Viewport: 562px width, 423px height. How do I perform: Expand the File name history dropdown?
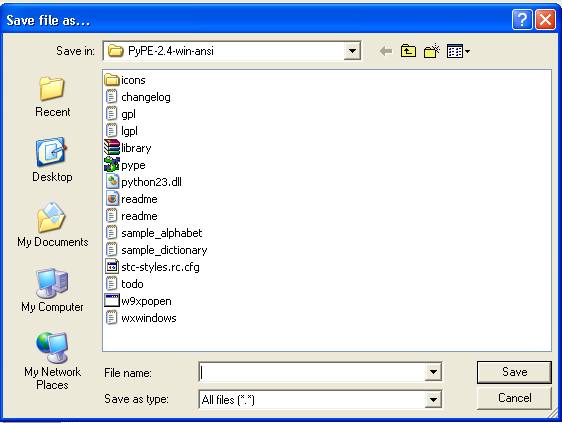pos(433,372)
